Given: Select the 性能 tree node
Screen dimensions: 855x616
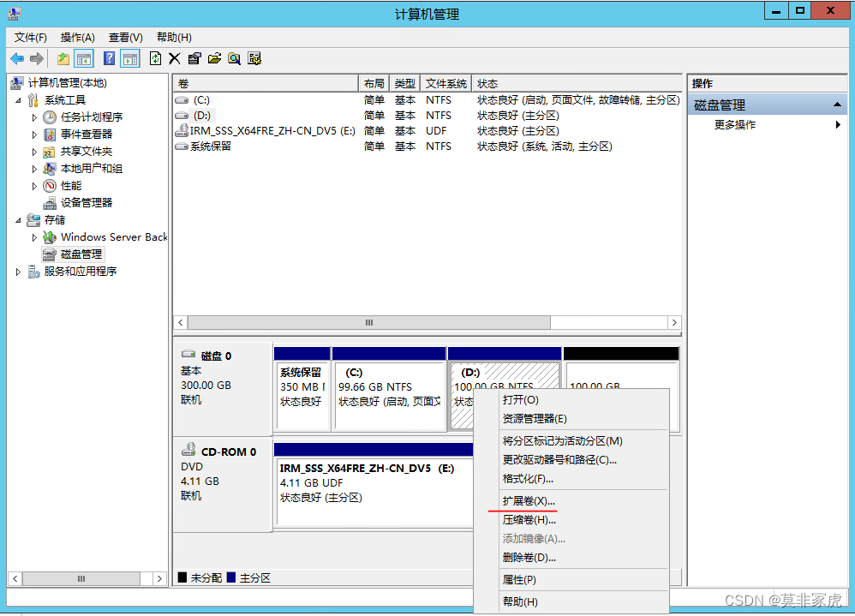Looking at the screenshot, I should 71,186.
